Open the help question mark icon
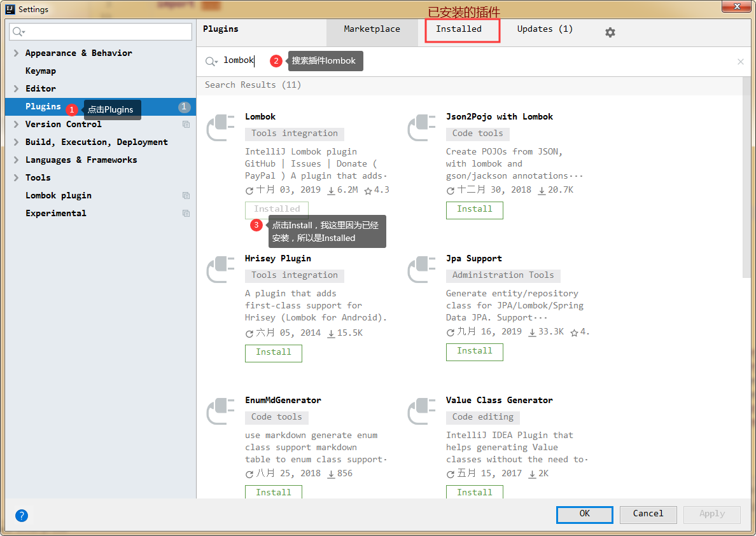Screen dimensions: 756x536 [22, 515]
